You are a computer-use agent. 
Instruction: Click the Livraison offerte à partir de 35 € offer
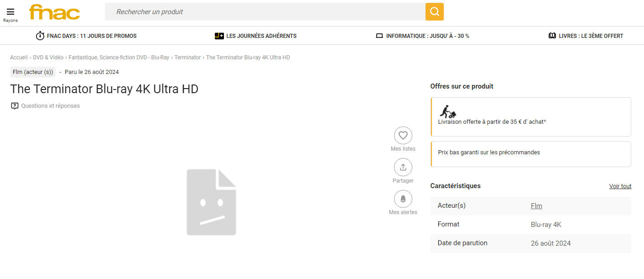[531, 117]
